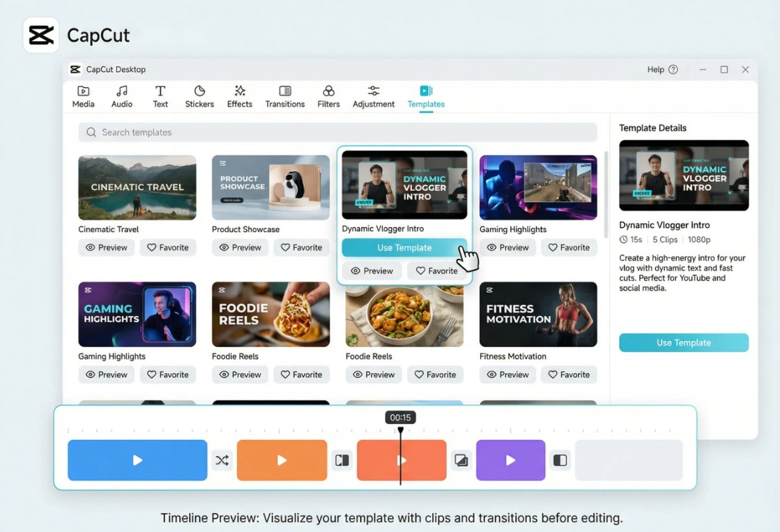Image resolution: width=780 pixels, height=532 pixels.
Task: Preview the Product Showcase template
Action: click(240, 248)
